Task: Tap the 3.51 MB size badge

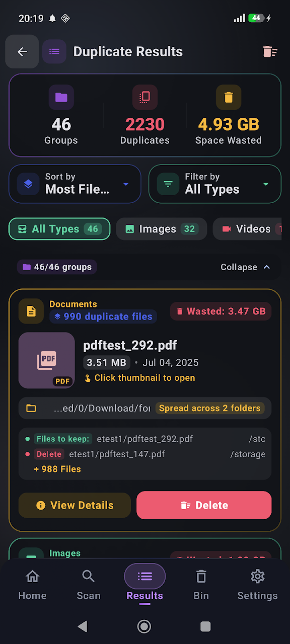Action: tap(106, 363)
